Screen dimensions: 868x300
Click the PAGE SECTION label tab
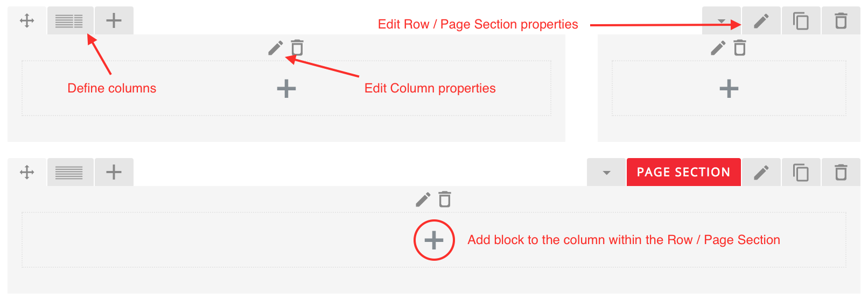pyautogui.click(x=683, y=172)
